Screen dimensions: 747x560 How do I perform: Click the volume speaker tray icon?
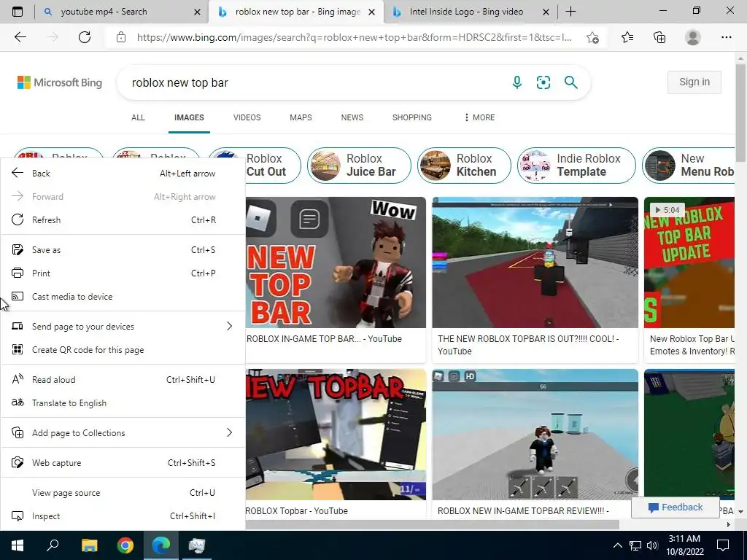click(652, 545)
